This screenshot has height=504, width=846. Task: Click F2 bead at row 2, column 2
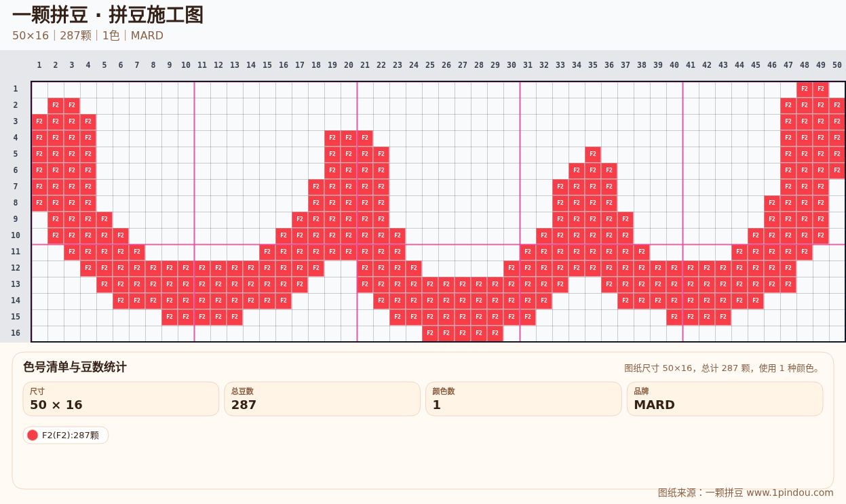click(x=56, y=106)
